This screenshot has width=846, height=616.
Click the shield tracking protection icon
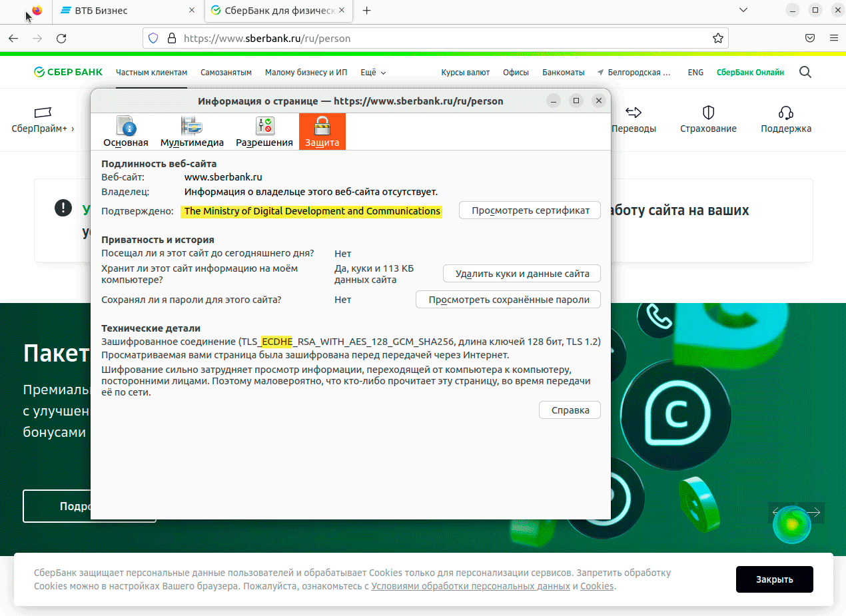[x=153, y=39]
